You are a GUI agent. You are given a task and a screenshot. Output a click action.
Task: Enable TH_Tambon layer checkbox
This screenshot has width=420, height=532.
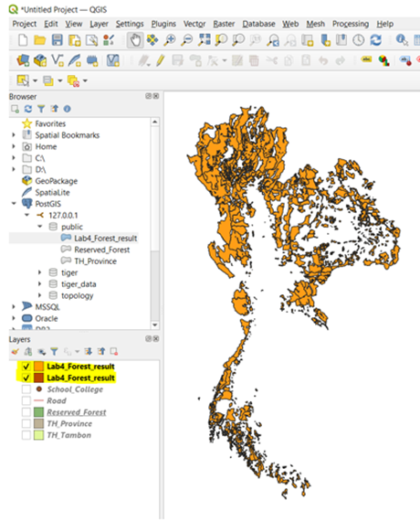coord(26,435)
